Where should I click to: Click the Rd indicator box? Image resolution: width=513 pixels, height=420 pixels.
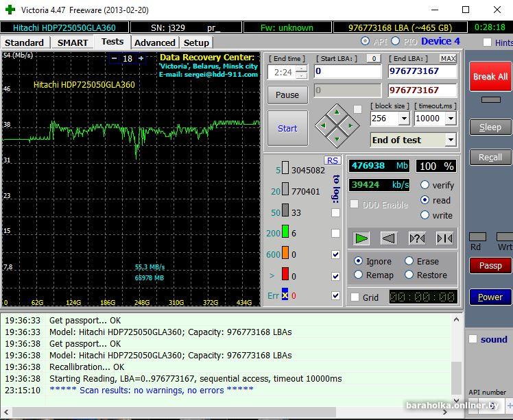pyautogui.click(x=477, y=236)
